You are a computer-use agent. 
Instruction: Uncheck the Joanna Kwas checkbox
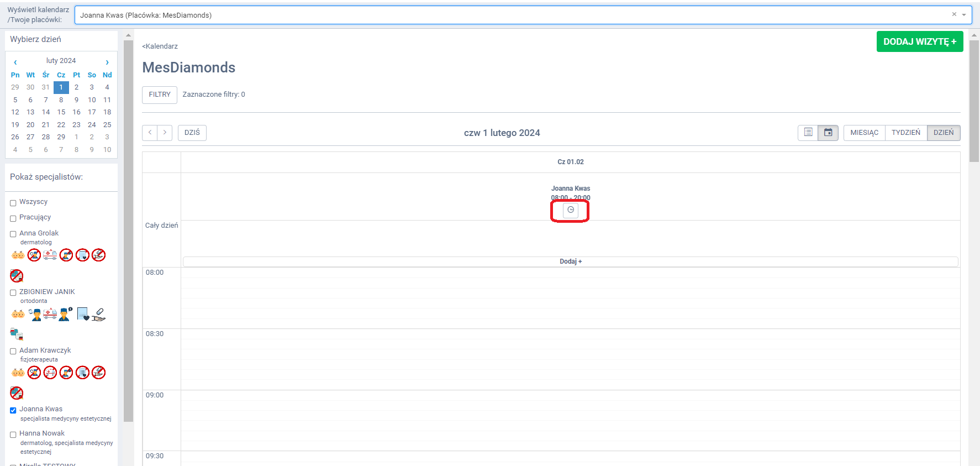[x=13, y=410]
